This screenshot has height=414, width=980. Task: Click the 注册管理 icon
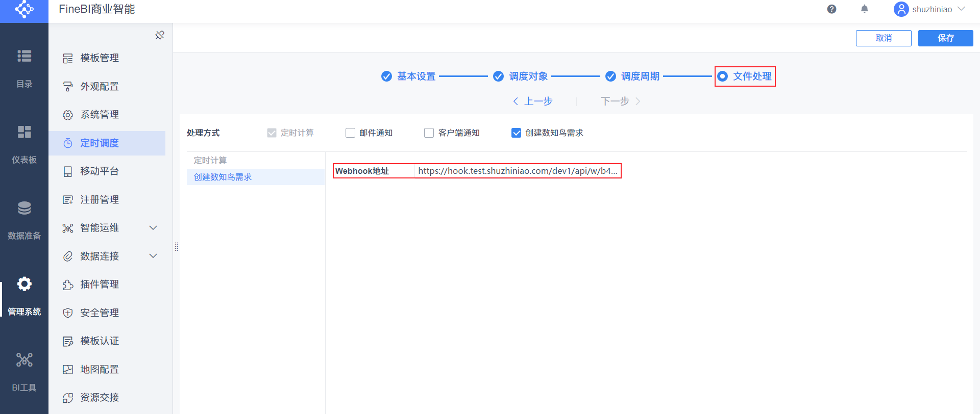click(x=67, y=200)
